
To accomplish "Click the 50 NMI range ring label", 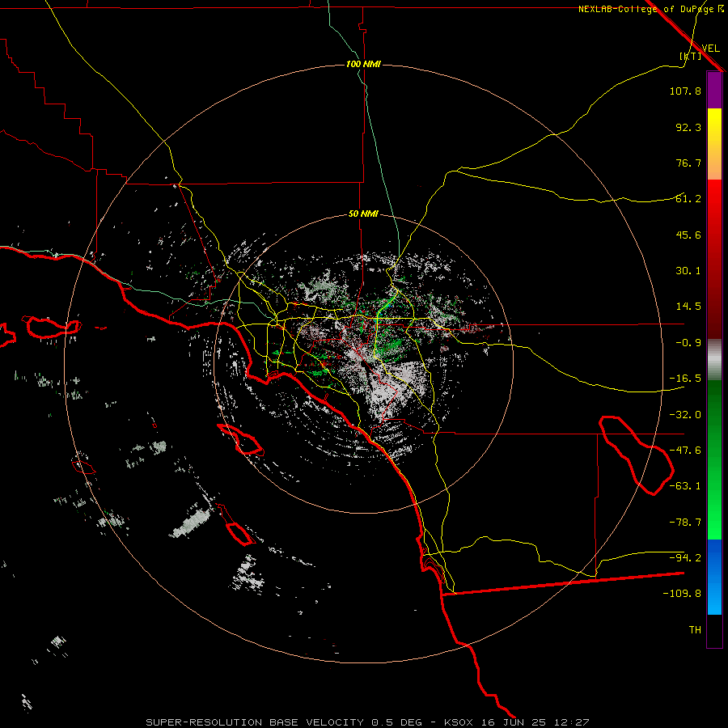I will click(363, 214).
